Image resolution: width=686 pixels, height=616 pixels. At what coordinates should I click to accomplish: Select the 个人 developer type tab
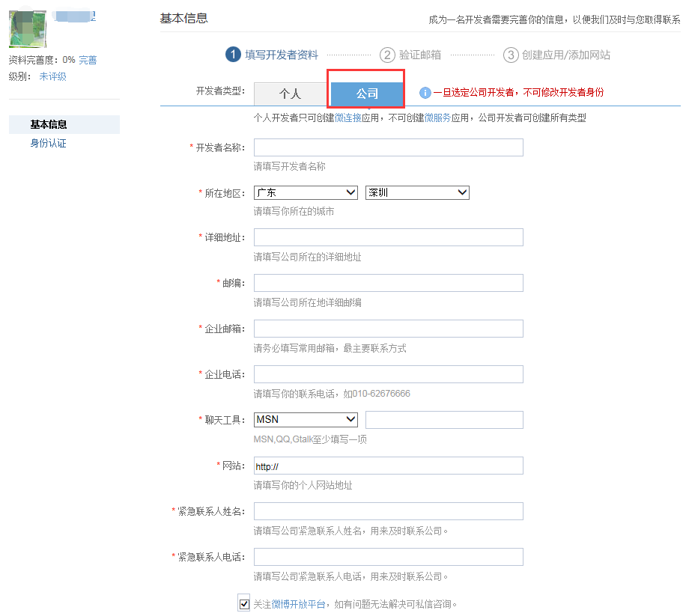coord(290,94)
